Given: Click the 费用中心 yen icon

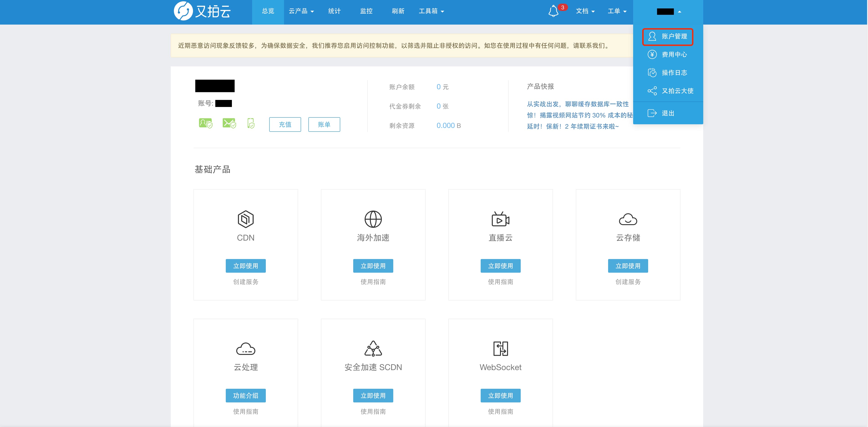Looking at the screenshot, I should (652, 54).
